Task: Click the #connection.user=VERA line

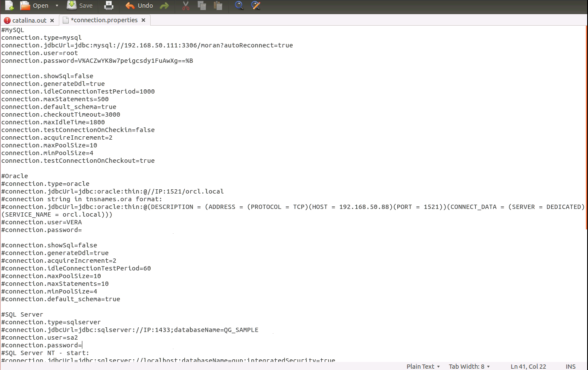Action: pos(41,222)
